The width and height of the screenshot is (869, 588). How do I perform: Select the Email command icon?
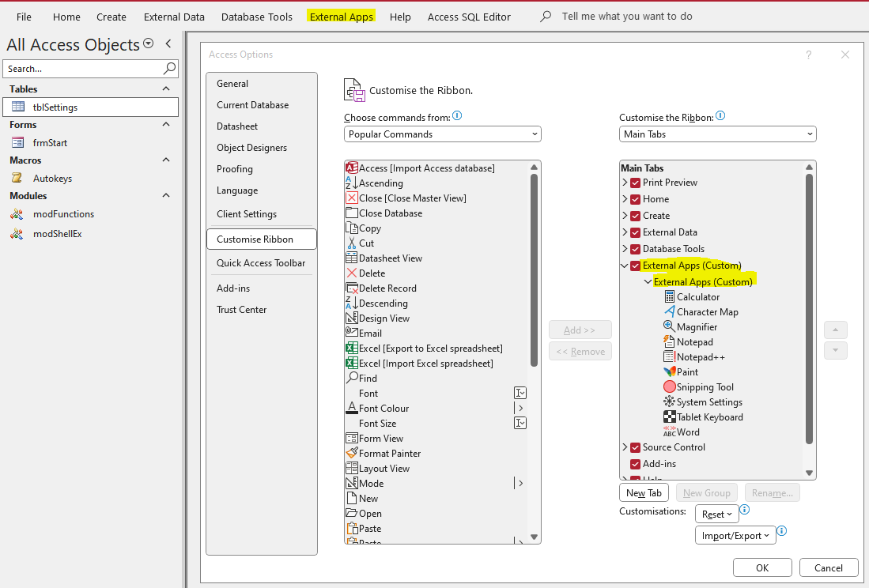pos(351,332)
